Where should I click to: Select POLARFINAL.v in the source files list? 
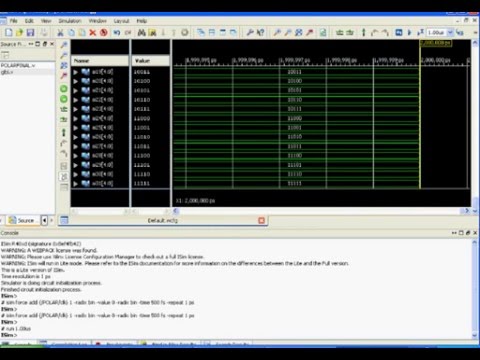18,65
